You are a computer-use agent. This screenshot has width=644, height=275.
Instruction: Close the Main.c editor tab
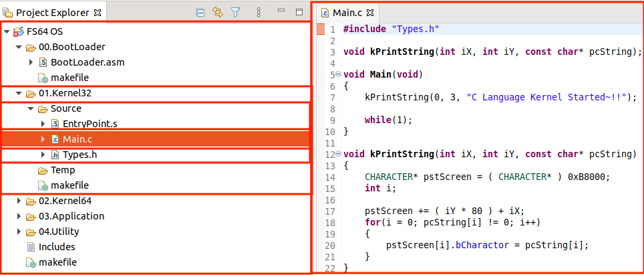tap(370, 13)
